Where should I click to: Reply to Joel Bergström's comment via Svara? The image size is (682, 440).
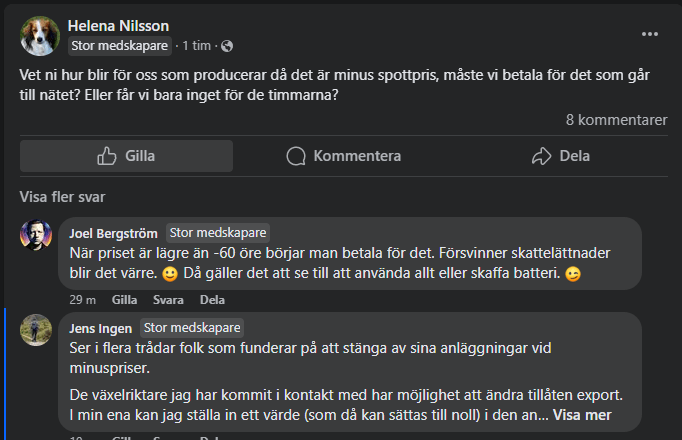pyautogui.click(x=168, y=299)
